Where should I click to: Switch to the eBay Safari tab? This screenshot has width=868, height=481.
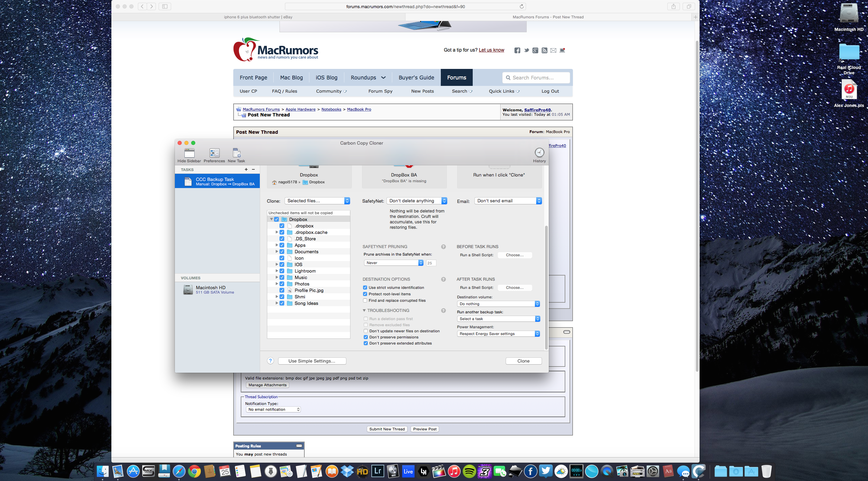click(x=258, y=17)
